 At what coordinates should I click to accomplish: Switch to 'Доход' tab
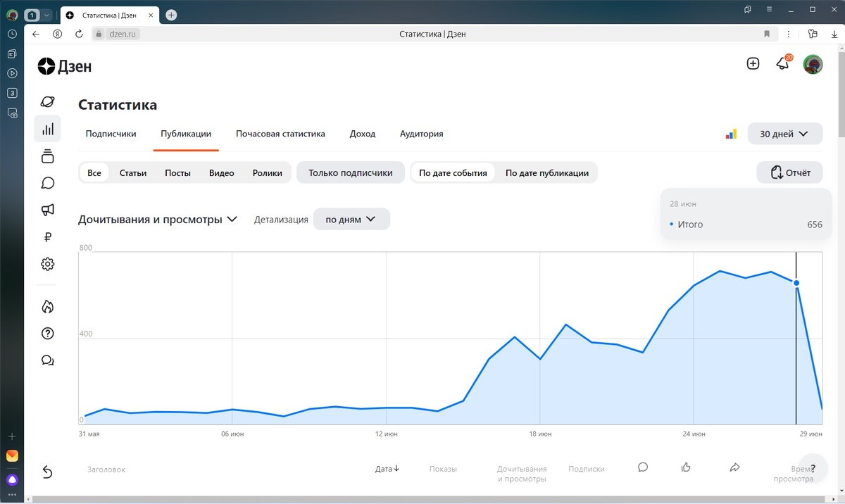[363, 134]
